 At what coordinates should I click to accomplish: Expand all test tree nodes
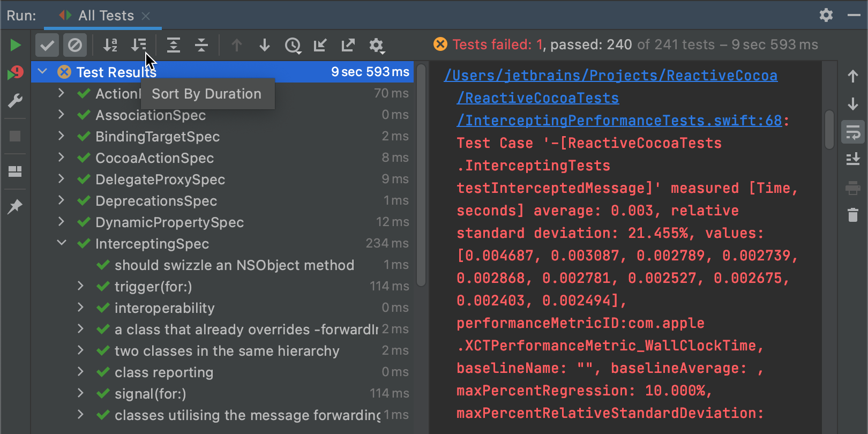[x=173, y=46]
